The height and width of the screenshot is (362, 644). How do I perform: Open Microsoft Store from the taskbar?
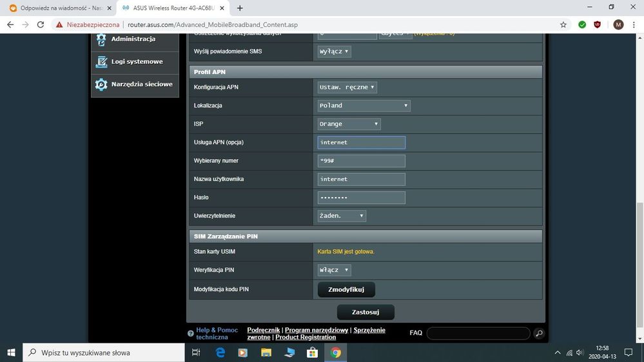point(313,352)
